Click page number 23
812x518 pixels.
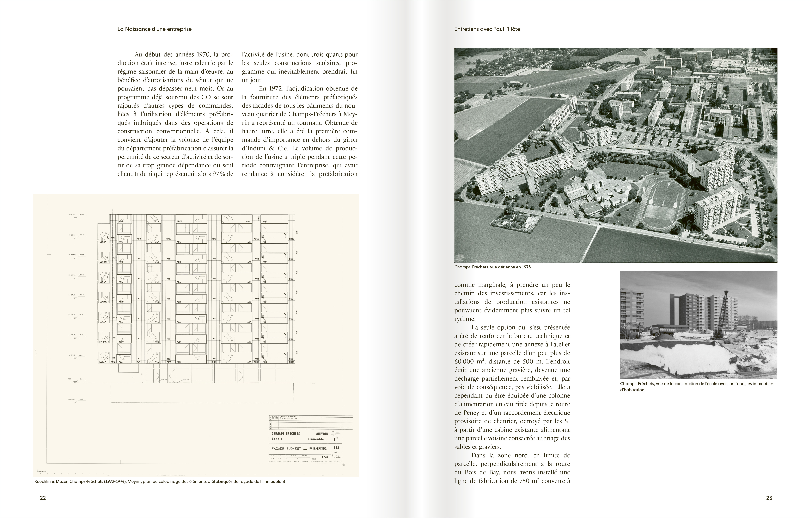(x=769, y=498)
